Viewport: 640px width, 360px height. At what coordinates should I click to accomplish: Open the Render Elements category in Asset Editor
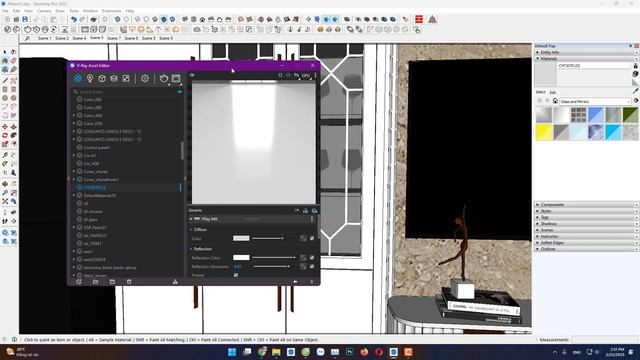tap(114, 78)
